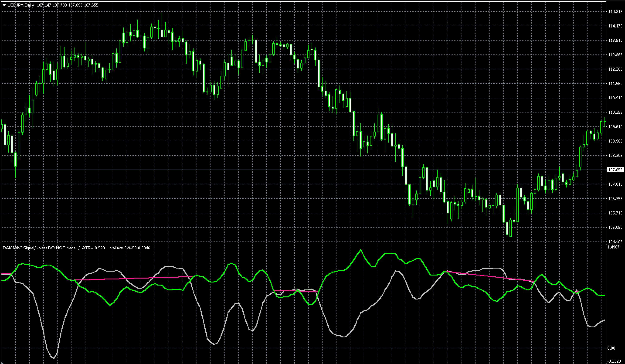This screenshot has height=364, width=625.
Task: Click the 112.865 price axis label
Action: 615,55
